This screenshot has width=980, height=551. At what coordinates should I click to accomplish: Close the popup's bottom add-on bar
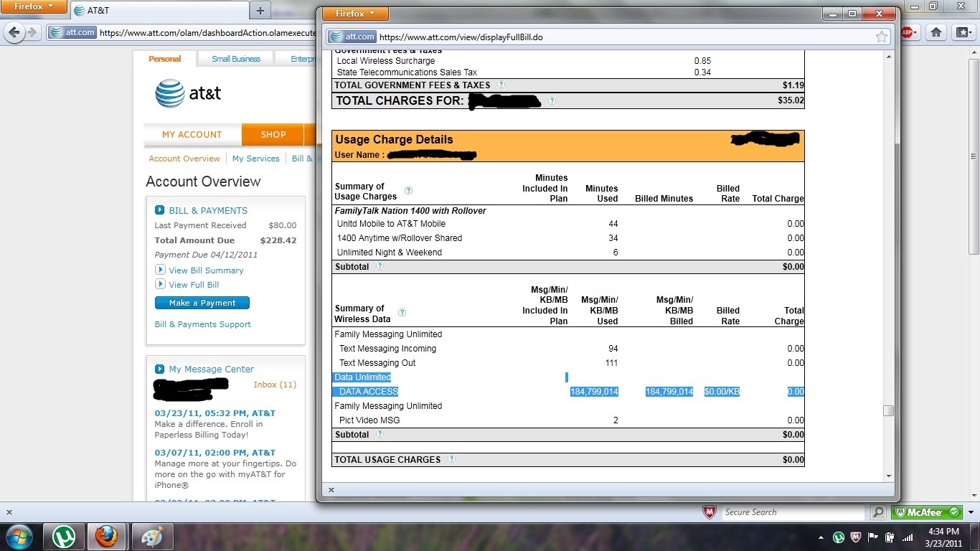point(331,490)
